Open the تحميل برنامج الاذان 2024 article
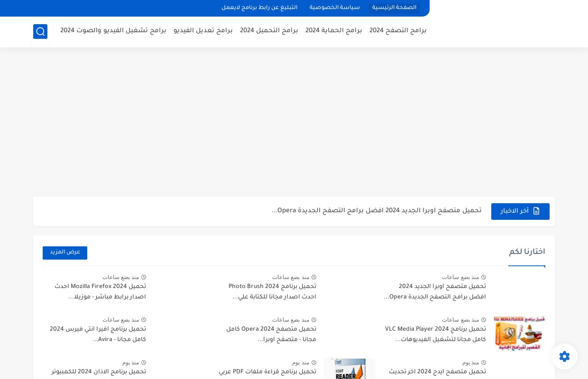Viewport: 588px width, 379px height. pyautogui.click(x=99, y=372)
